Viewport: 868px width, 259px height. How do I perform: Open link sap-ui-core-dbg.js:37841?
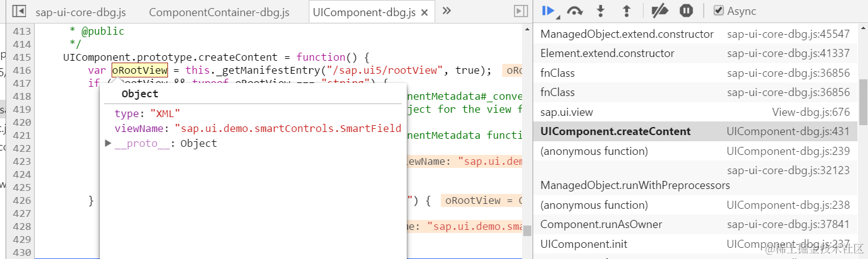[x=788, y=224]
